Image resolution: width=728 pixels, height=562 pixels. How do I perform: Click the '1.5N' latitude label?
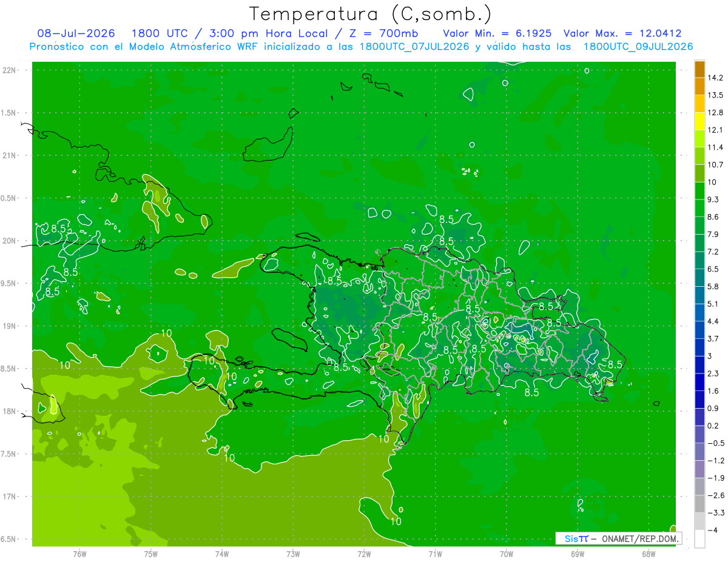coord(9,113)
